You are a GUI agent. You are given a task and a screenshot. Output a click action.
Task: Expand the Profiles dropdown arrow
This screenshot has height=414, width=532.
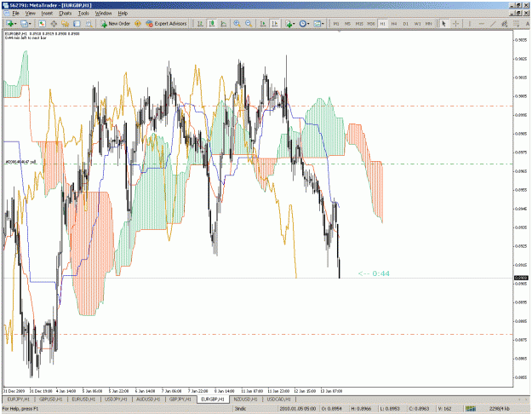(30, 24)
